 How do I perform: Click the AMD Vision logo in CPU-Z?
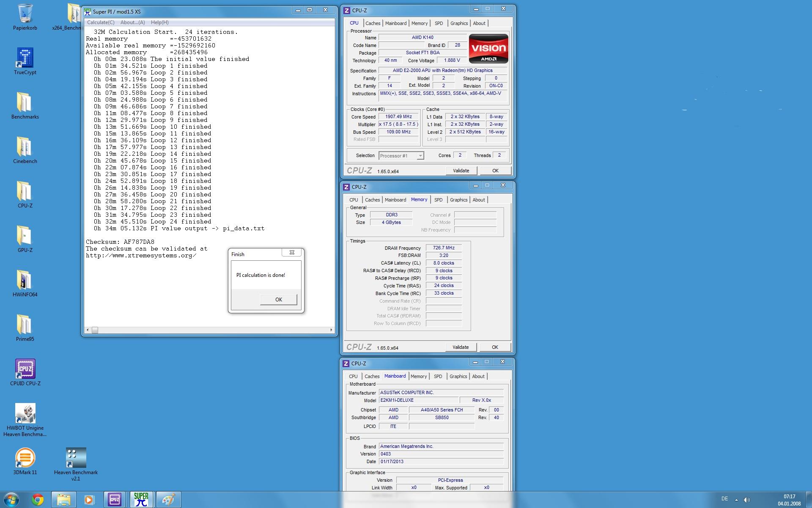(x=488, y=49)
